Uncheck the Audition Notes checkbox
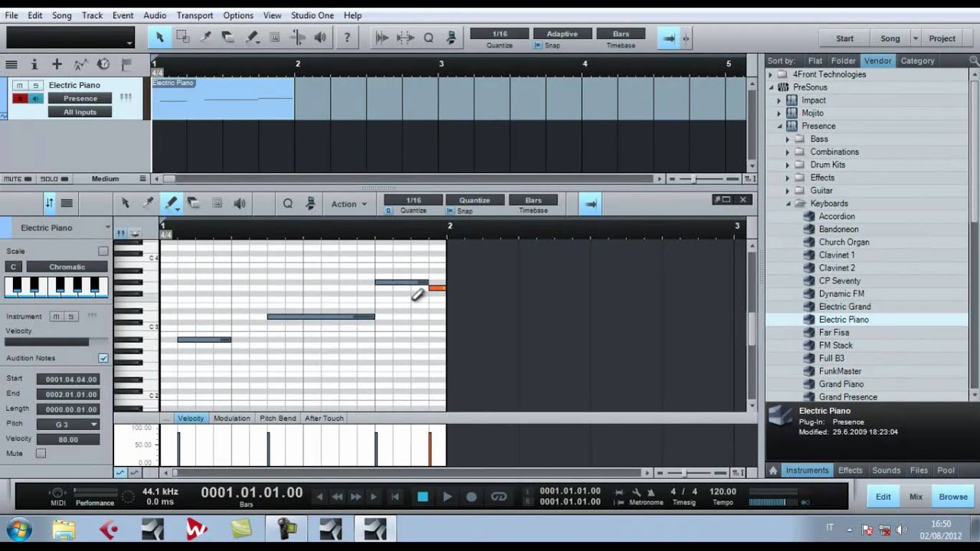This screenshot has width=980, height=551. point(103,357)
